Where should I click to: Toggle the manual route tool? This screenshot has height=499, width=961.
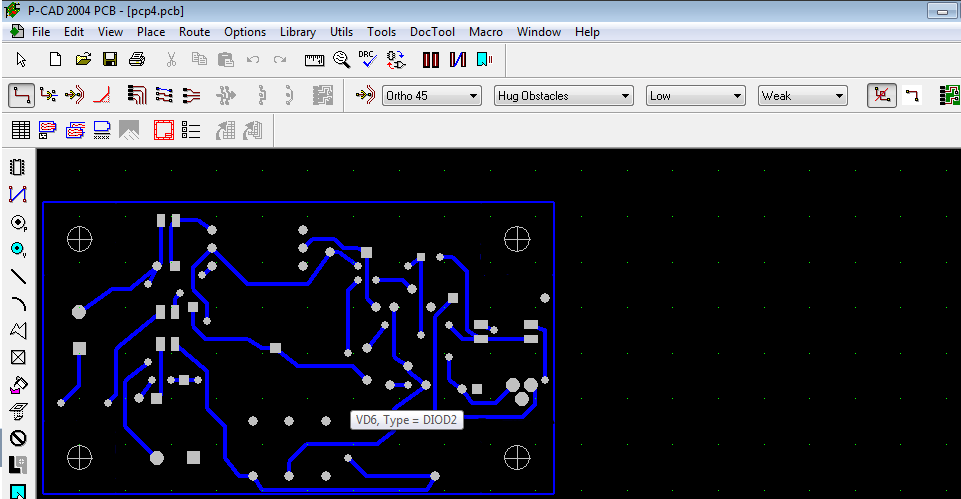pos(21,96)
